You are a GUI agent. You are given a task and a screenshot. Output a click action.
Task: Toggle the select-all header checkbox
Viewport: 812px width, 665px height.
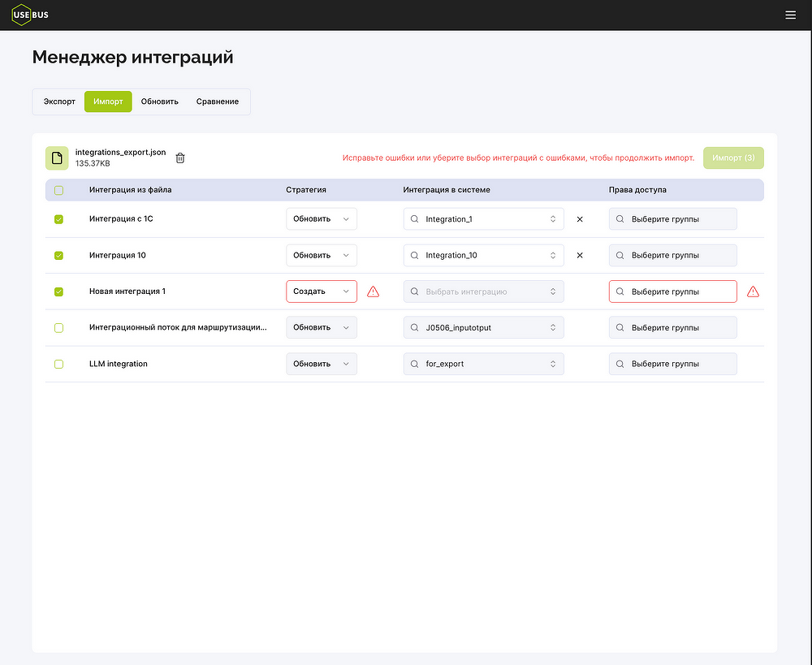58,191
